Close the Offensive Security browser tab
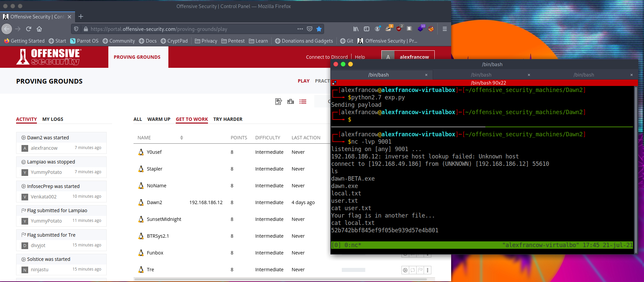Image resolution: width=644 pixels, height=282 pixels. click(x=69, y=17)
